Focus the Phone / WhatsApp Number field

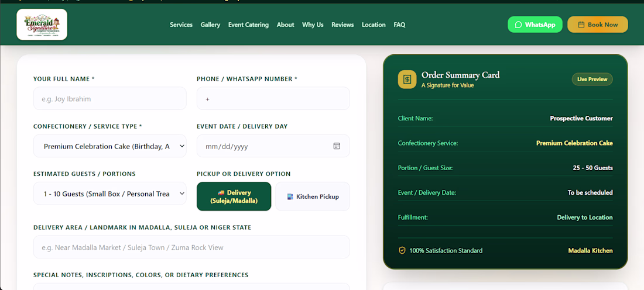[273, 98]
